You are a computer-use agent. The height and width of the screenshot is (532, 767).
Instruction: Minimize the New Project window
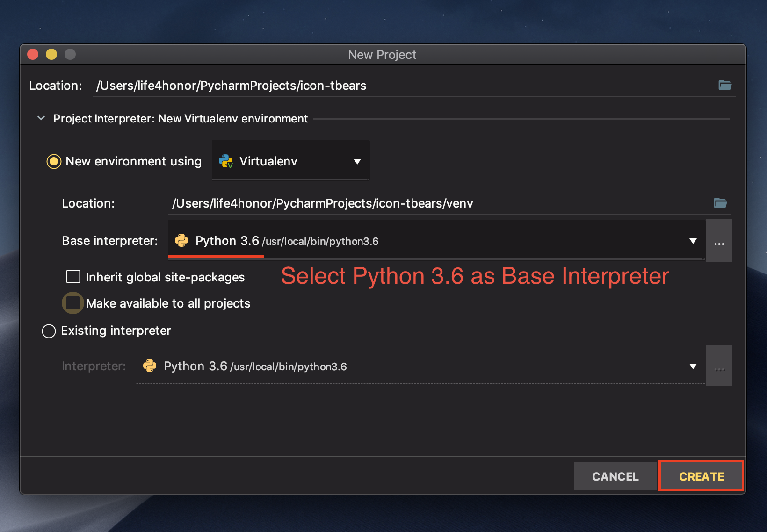tap(51, 54)
